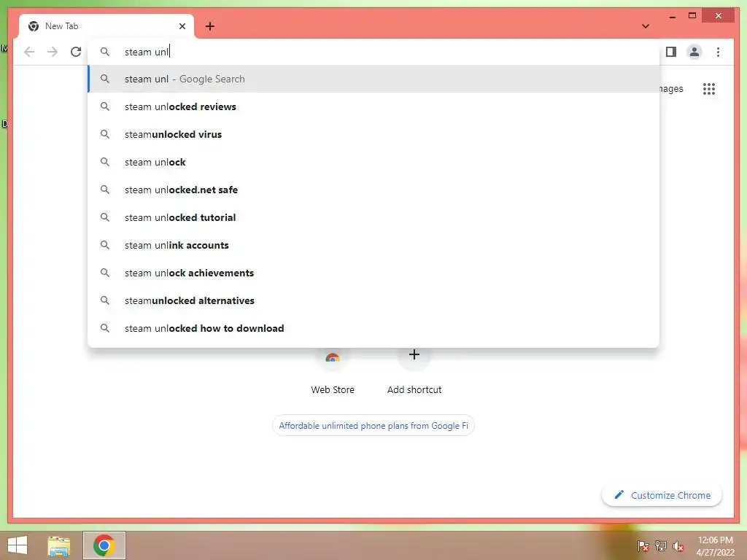Click the network tray icon
This screenshot has width=747, height=560.
coord(661,545)
